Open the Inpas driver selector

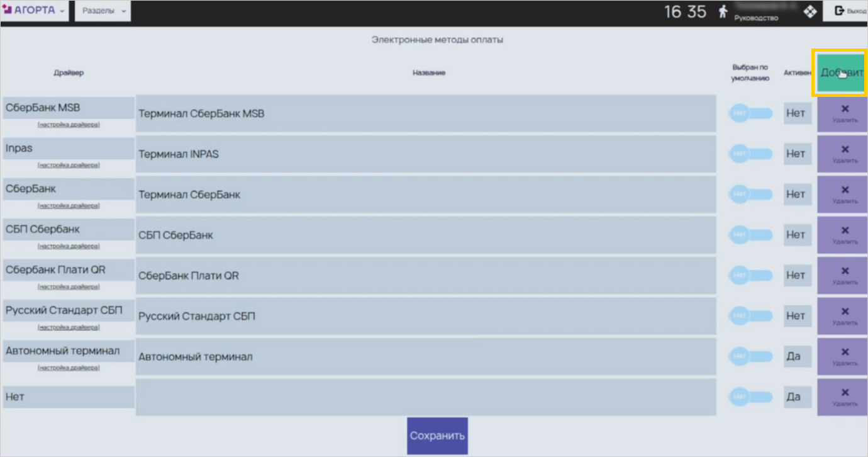[69, 149]
